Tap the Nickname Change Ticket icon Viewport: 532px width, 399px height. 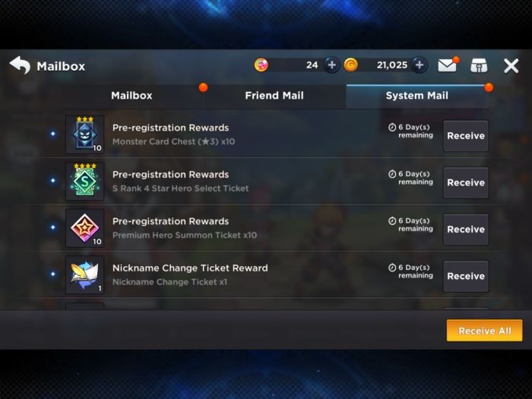(x=85, y=275)
